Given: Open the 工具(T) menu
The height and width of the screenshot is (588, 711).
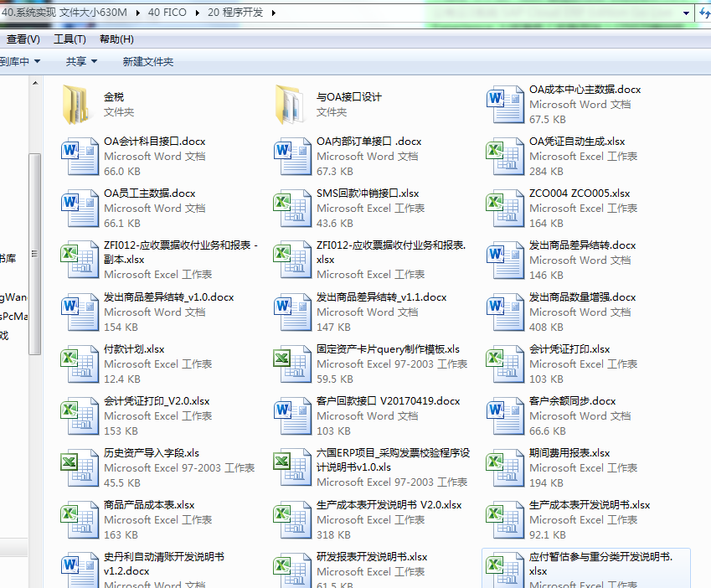Looking at the screenshot, I should [70, 39].
